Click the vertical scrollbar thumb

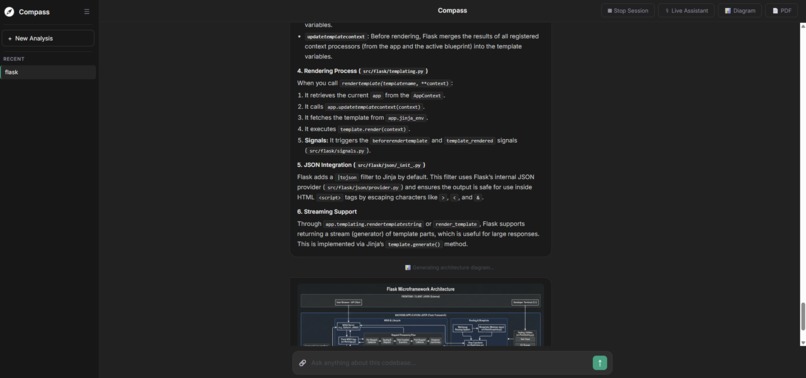coord(802,317)
